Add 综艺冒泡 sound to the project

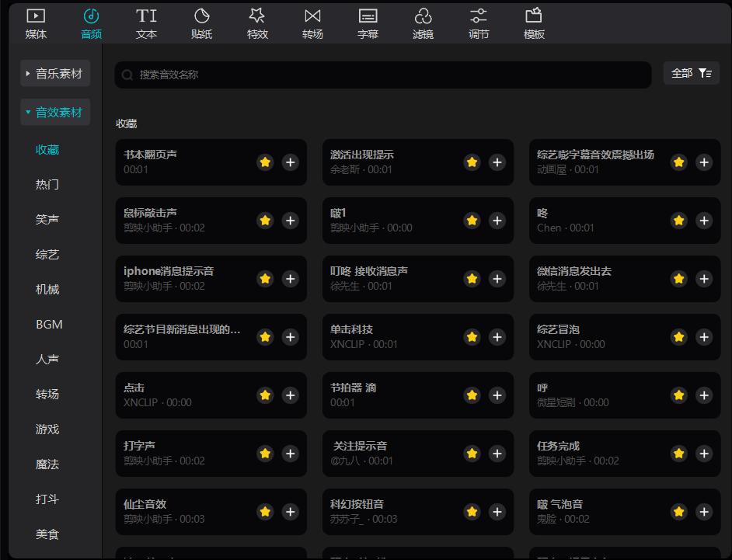coord(704,337)
